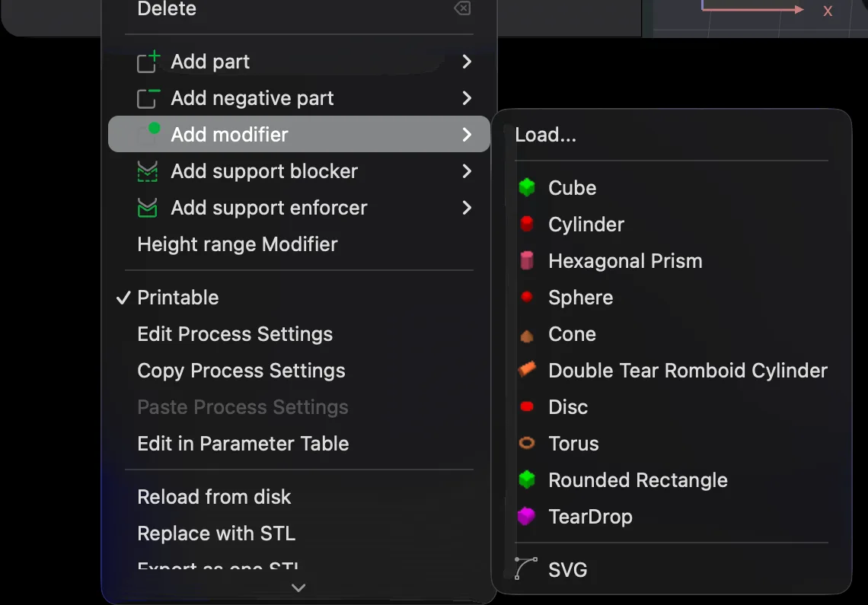Click the Add support enforcer icon
Screen dimensions: 868x605
point(147,208)
